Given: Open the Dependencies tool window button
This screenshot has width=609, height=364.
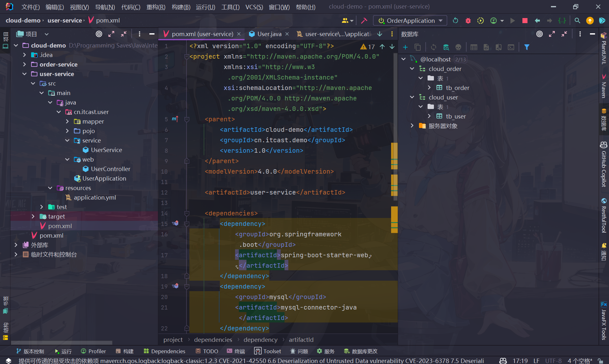Looking at the screenshot, I should pyautogui.click(x=164, y=351).
